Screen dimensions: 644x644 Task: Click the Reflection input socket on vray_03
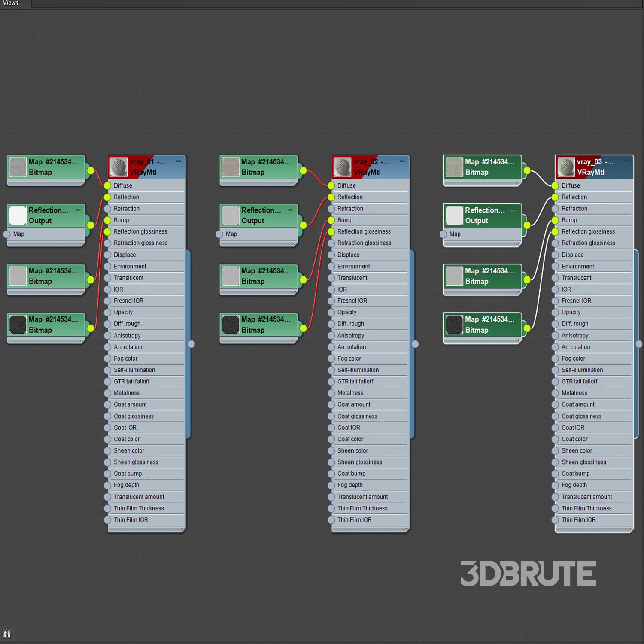(x=555, y=197)
